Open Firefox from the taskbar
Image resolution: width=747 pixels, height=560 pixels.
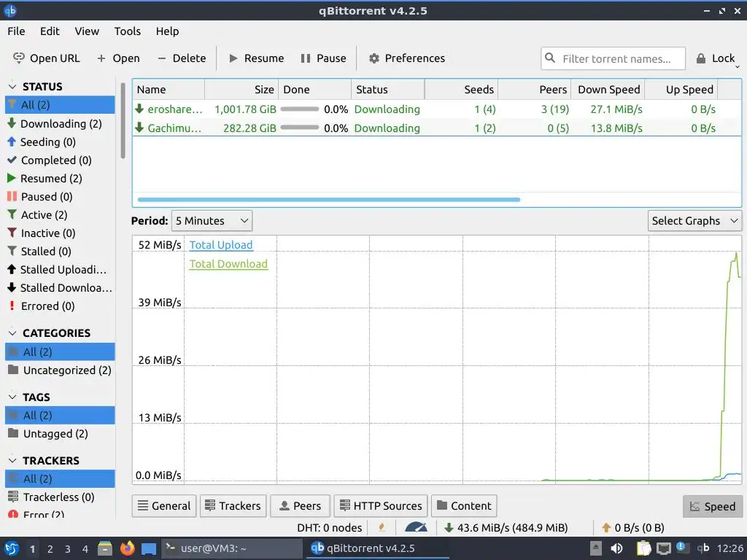click(127, 548)
